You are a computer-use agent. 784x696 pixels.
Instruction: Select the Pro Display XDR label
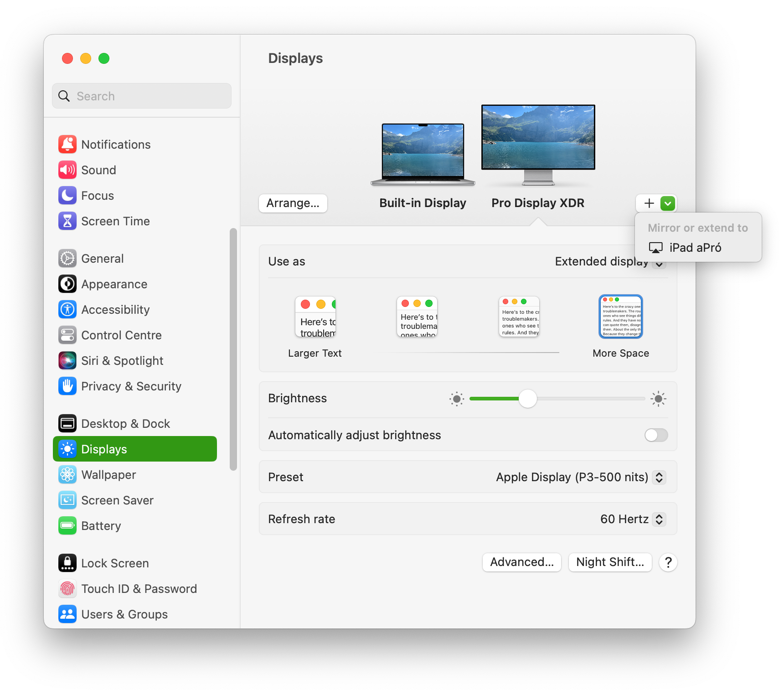pos(538,203)
